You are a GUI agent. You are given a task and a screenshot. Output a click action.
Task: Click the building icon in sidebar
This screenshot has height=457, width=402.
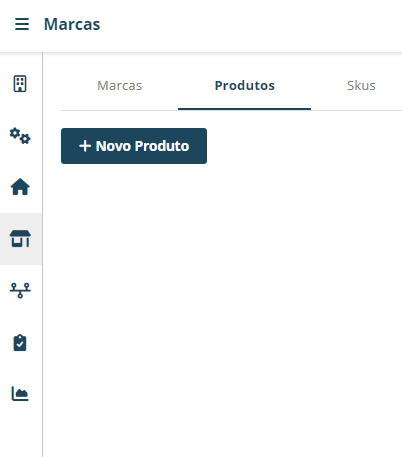click(x=20, y=84)
